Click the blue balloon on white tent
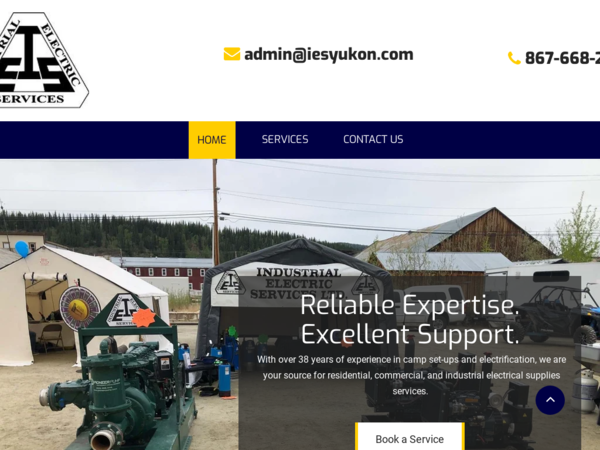Image resolution: width=600 pixels, height=450 pixels. pyautogui.click(x=22, y=249)
